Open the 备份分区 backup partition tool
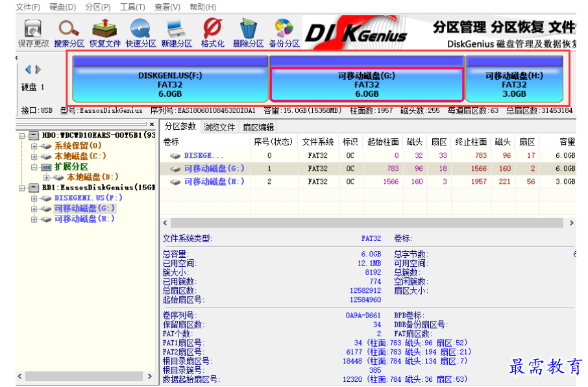Screen dimensions: 588x387 coord(284,32)
